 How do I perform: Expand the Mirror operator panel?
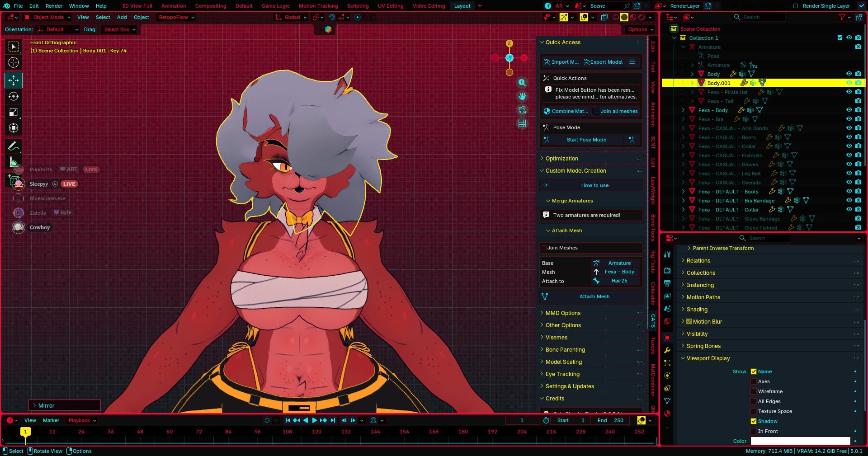click(65, 405)
